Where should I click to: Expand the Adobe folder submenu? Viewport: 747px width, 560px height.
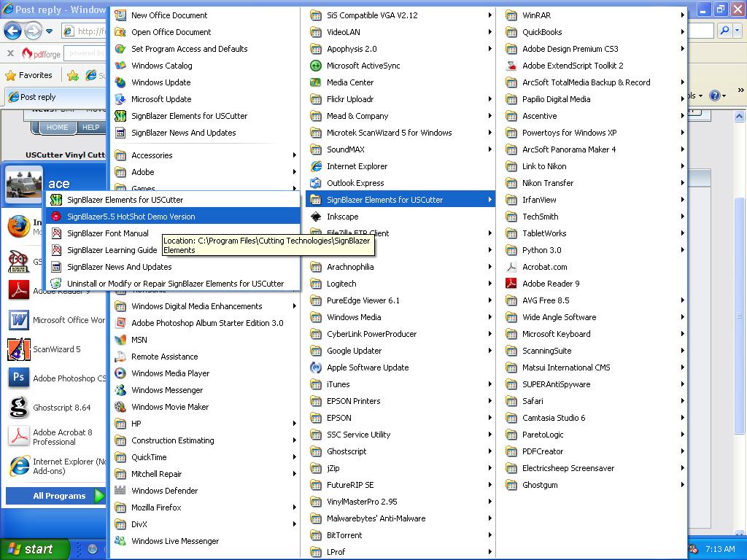pos(205,172)
